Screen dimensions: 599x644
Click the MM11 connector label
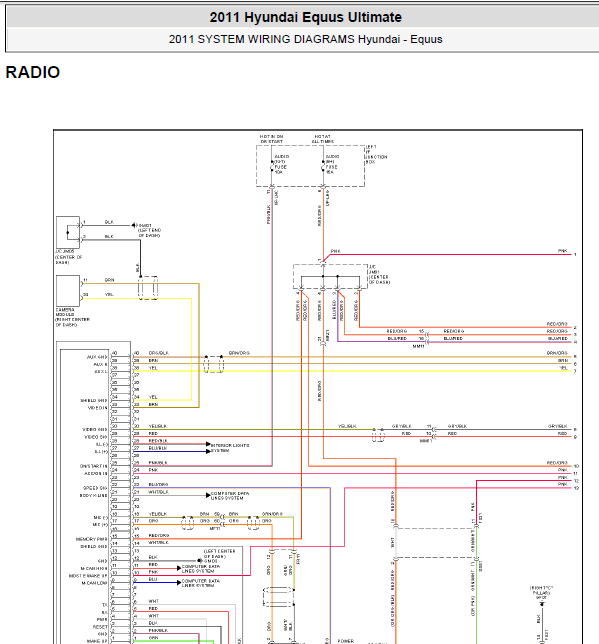point(418,346)
